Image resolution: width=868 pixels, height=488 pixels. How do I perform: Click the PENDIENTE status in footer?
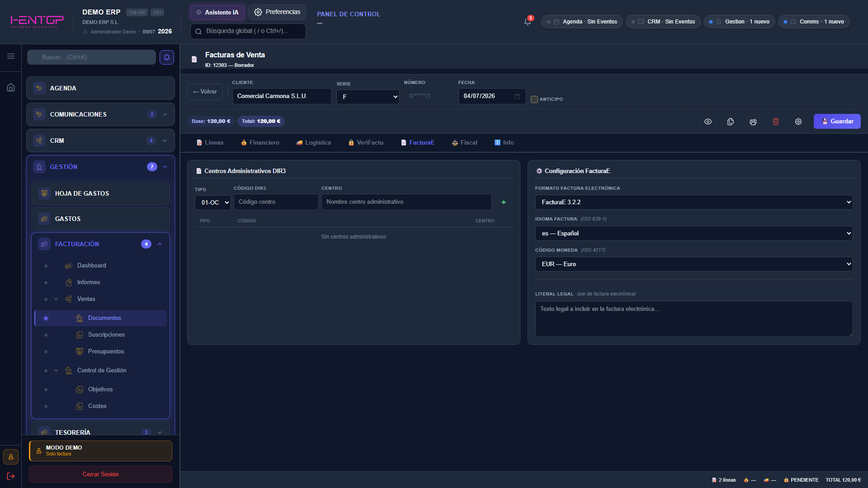pos(801,480)
